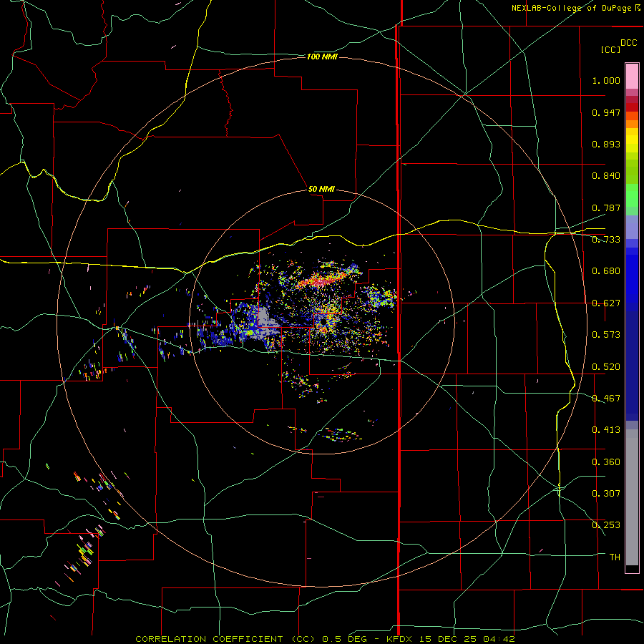This screenshot has width=644, height=644.
Task: Click the 0.893 legend value
Action: point(606,144)
